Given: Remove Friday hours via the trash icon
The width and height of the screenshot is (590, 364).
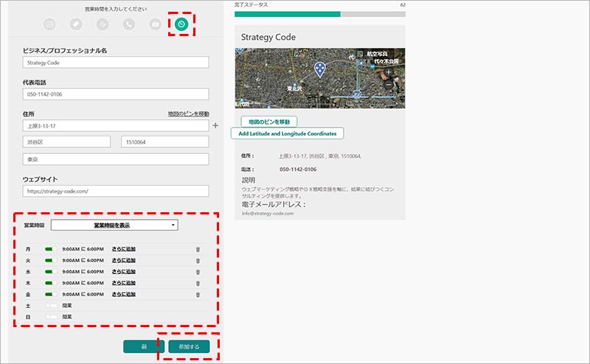Looking at the screenshot, I should 198,294.
